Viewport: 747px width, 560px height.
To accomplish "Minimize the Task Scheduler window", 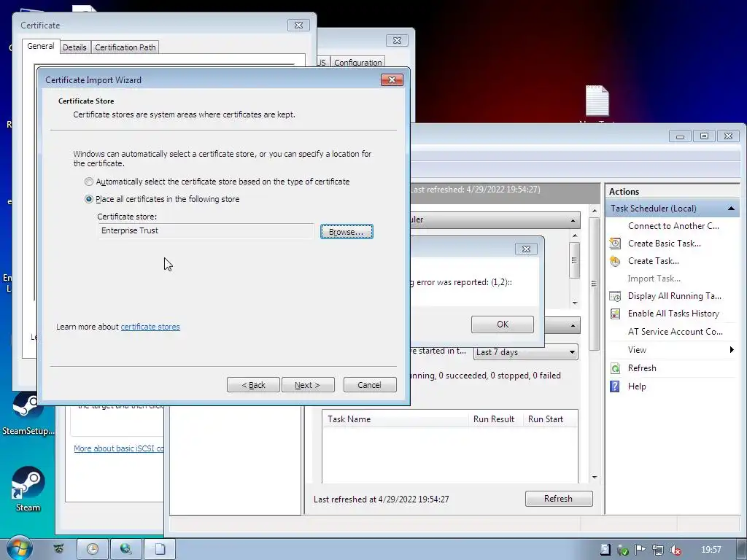I will tap(681, 136).
